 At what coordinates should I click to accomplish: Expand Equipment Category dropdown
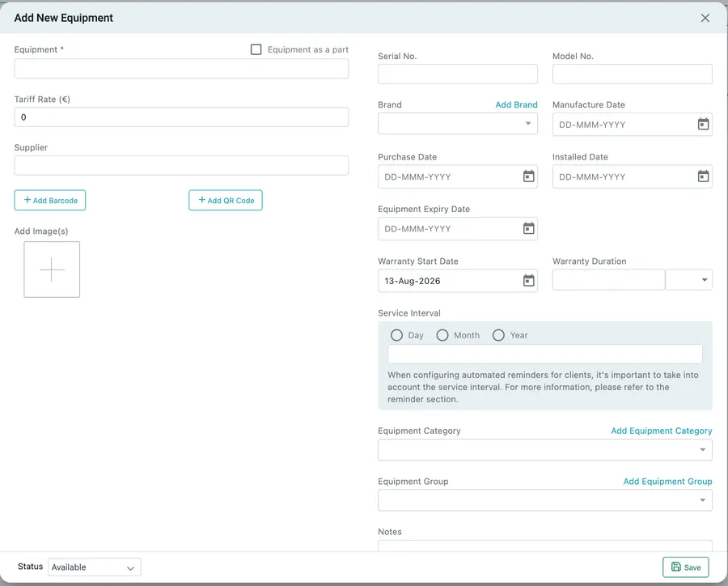tap(544, 450)
